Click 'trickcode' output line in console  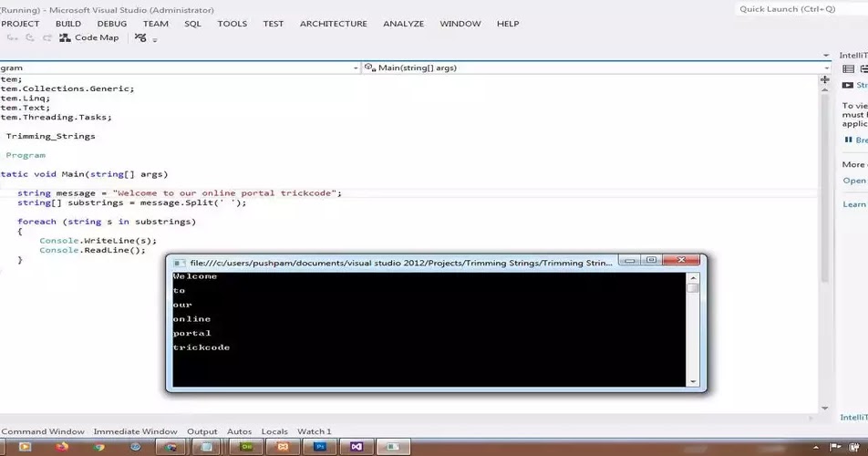click(x=201, y=347)
